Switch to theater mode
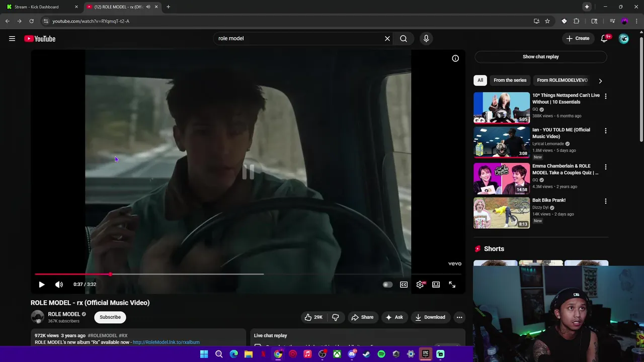 [x=436, y=285]
